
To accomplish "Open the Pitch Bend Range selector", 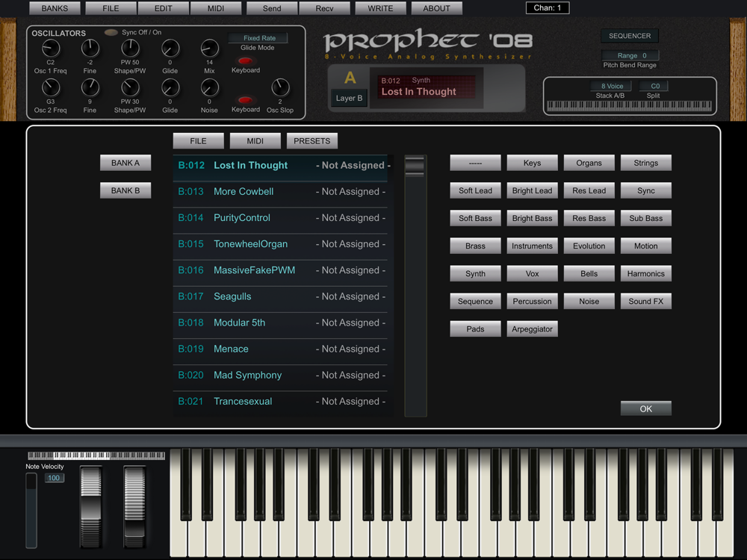I will (630, 55).
